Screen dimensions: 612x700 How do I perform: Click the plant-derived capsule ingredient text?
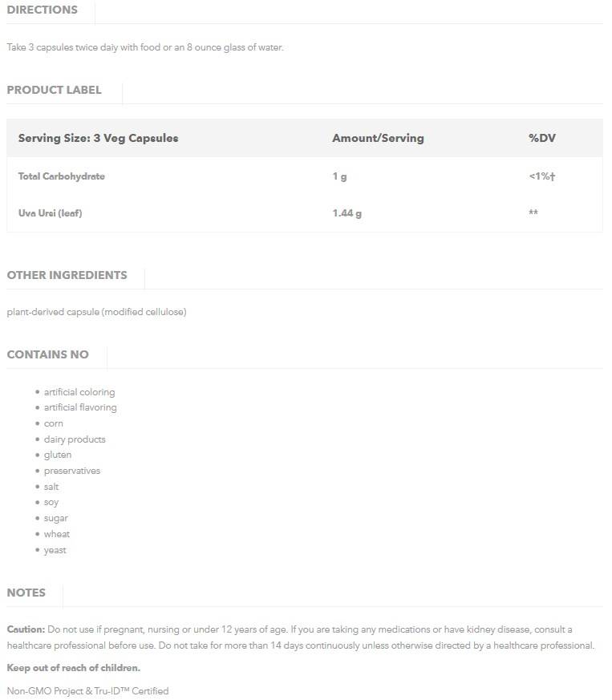coord(96,312)
